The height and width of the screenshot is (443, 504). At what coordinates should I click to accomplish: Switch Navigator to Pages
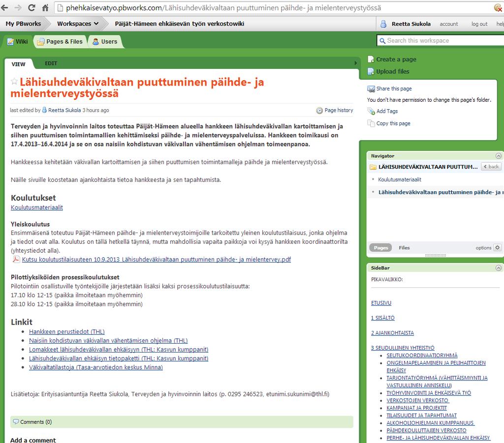381,248
